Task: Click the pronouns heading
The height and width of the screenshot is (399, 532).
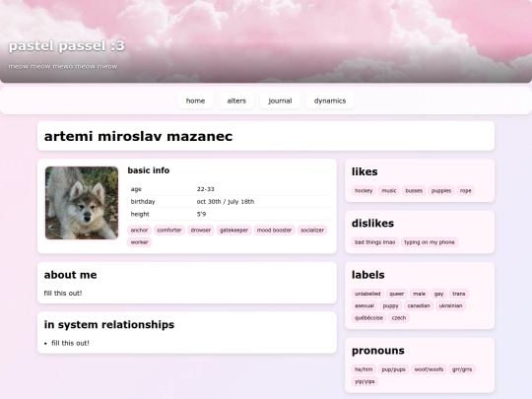Action: coord(378,351)
